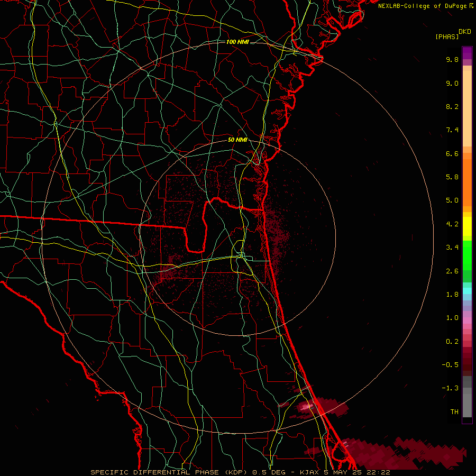The image size is (476, 476).
Task: Click the 3.4 scale value
Action: click(x=452, y=248)
